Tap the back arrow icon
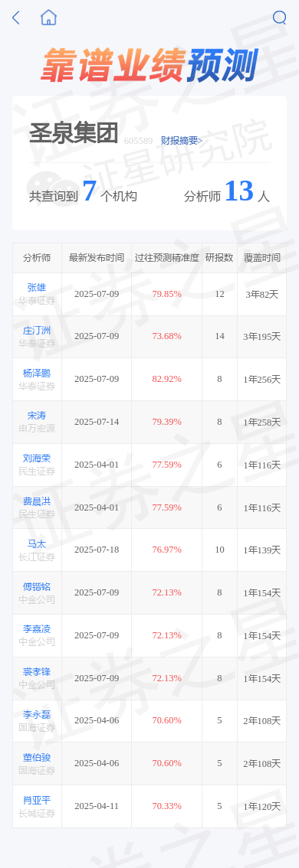The height and width of the screenshot is (868, 299). (15, 18)
